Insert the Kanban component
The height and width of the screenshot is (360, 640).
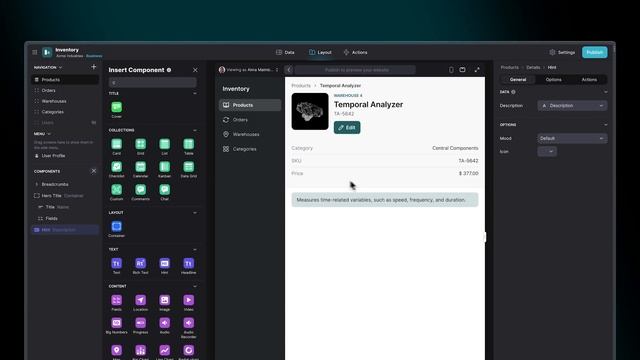tap(164, 167)
